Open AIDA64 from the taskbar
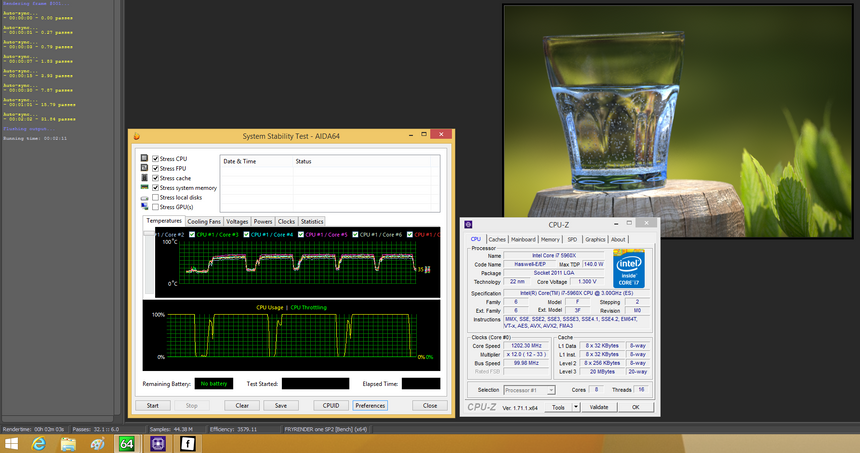Screen dimensions: 860x453 pyautogui.click(x=129, y=443)
